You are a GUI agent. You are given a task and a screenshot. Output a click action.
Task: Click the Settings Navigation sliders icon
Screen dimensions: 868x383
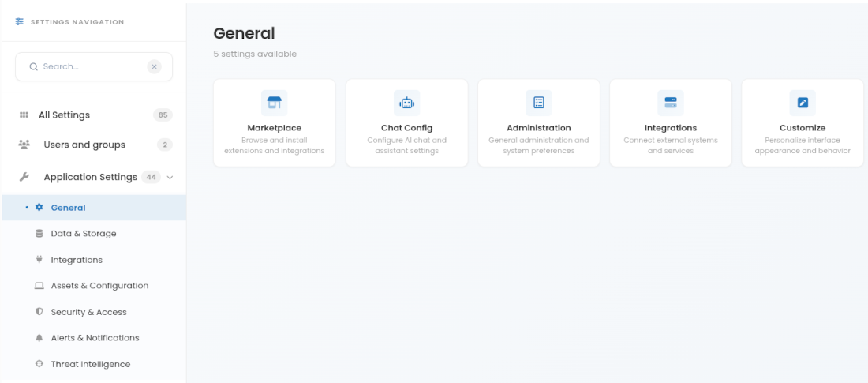point(20,21)
